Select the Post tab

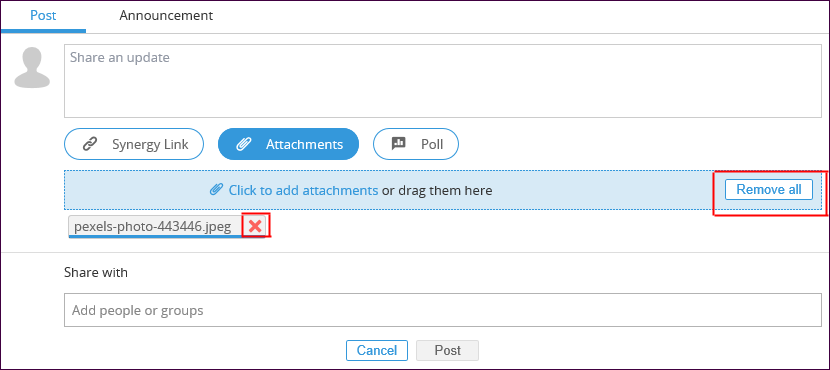43,15
